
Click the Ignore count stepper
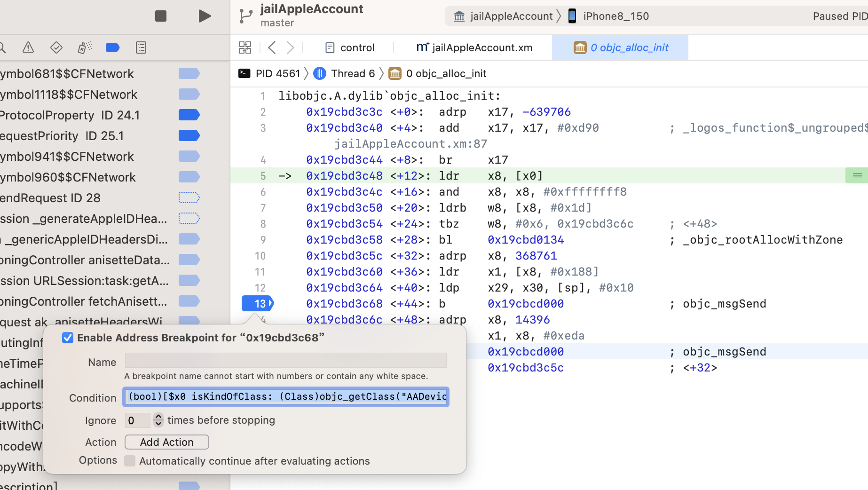[x=158, y=420]
